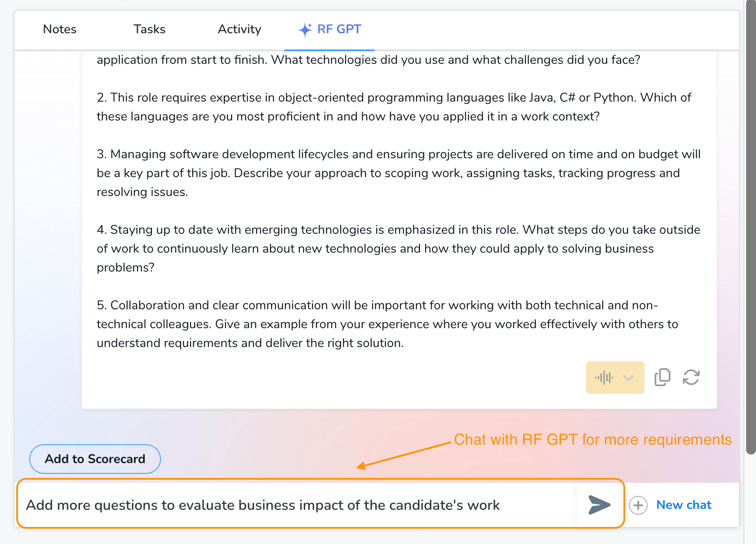Click the audio waveform read-aloud icon

(604, 378)
